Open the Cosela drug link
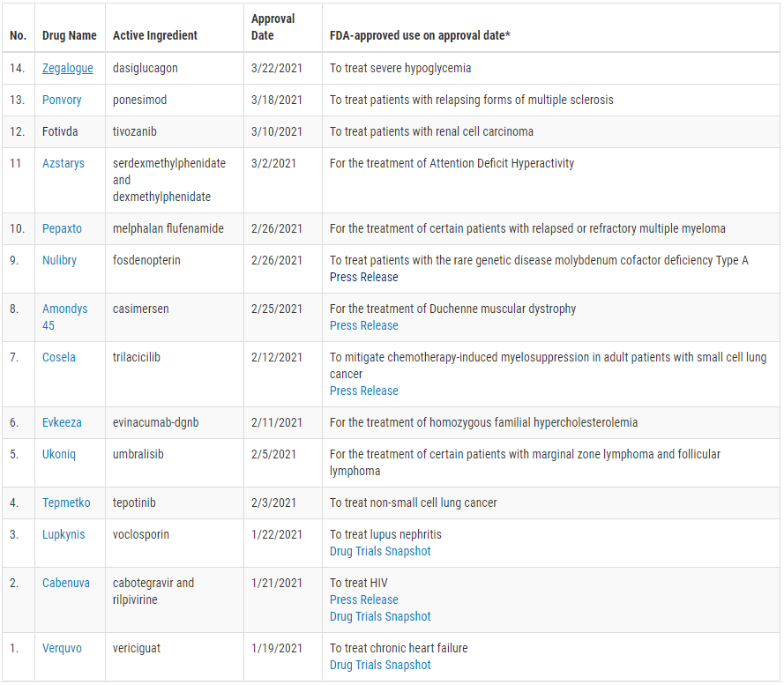784x685 pixels. pos(58,357)
